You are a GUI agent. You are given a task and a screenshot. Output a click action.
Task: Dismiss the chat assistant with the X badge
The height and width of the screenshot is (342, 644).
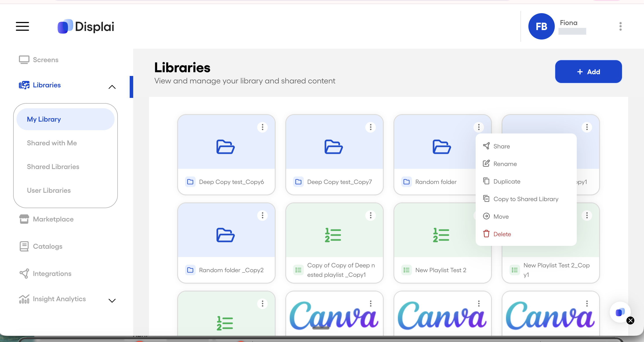pos(630,320)
